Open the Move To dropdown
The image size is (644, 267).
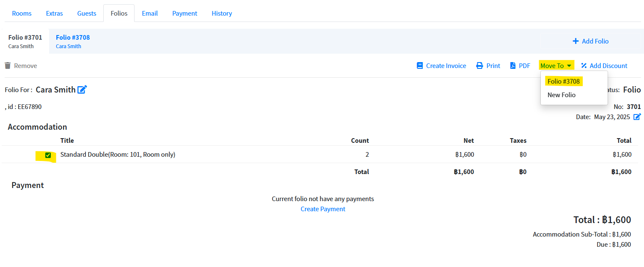click(x=556, y=66)
